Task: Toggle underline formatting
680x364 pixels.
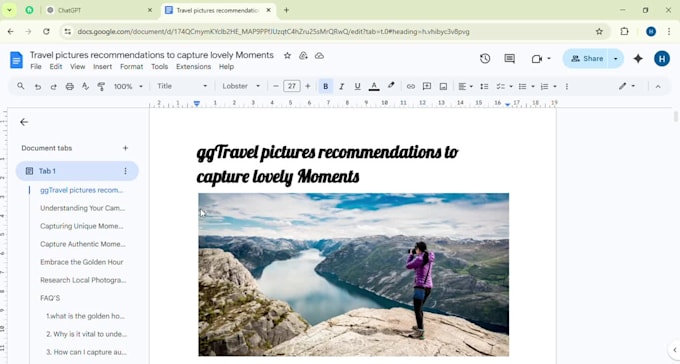Action: [357, 86]
